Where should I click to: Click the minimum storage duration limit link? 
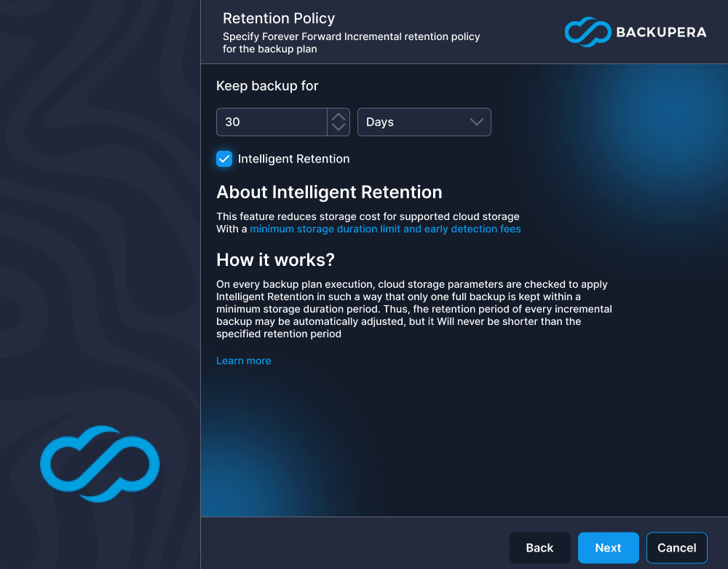point(384,228)
